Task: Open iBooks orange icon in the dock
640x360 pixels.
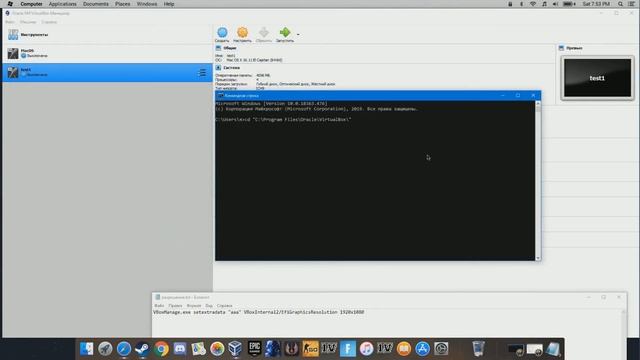Action: (404, 349)
